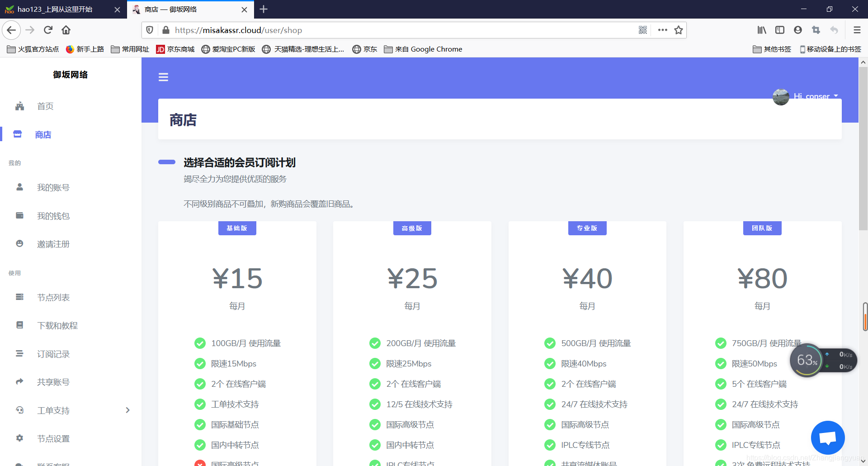The image size is (868, 466).
Task: Open the 爱淘宝PC新版 bookmark
Action: coord(228,49)
